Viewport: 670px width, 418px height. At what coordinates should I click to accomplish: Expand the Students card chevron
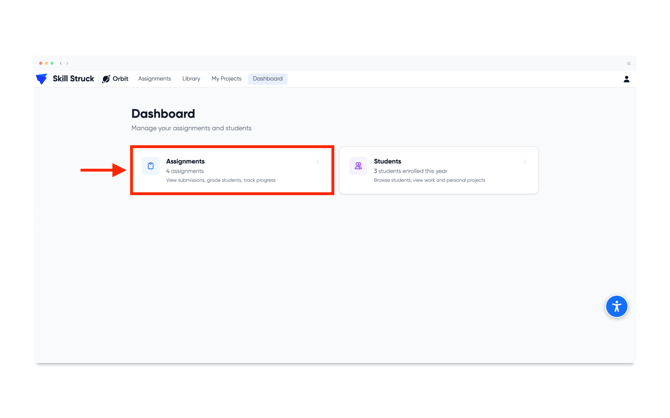(525, 162)
